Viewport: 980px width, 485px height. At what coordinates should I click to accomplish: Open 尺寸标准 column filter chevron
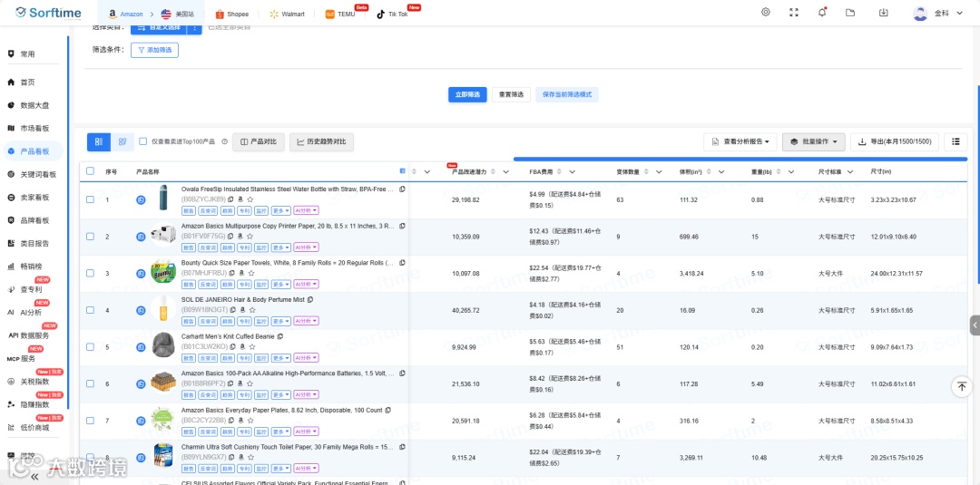tap(850, 171)
